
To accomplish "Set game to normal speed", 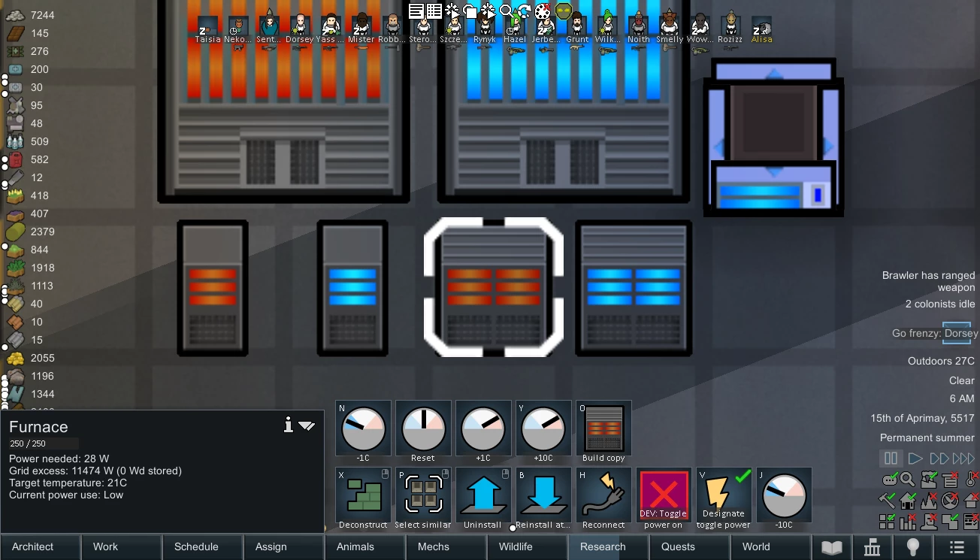I will point(915,458).
